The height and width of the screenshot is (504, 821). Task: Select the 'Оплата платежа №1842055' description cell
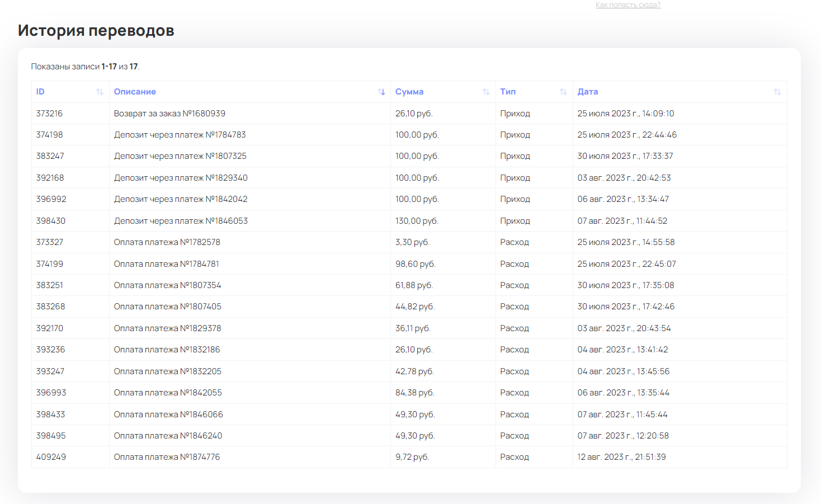click(x=168, y=393)
